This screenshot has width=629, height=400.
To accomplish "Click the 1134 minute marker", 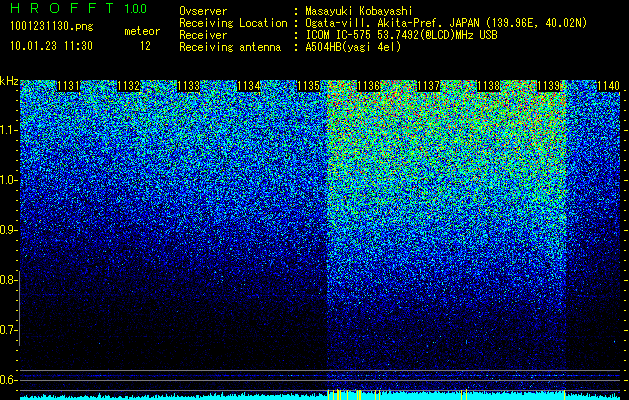I will pos(248,86).
